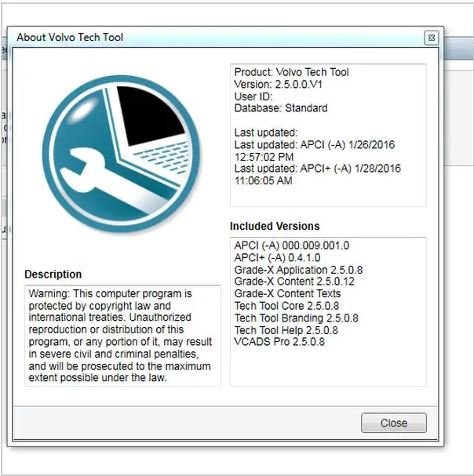Click the '12:57:02 PM' timestamp
The width and height of the screenshot is (474, 476).
coord(264,157)
